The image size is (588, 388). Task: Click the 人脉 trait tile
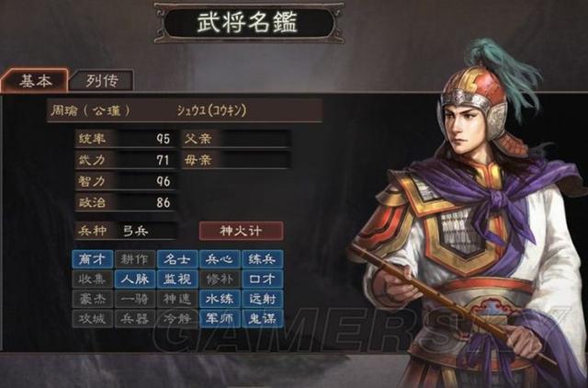pos(135,280)
